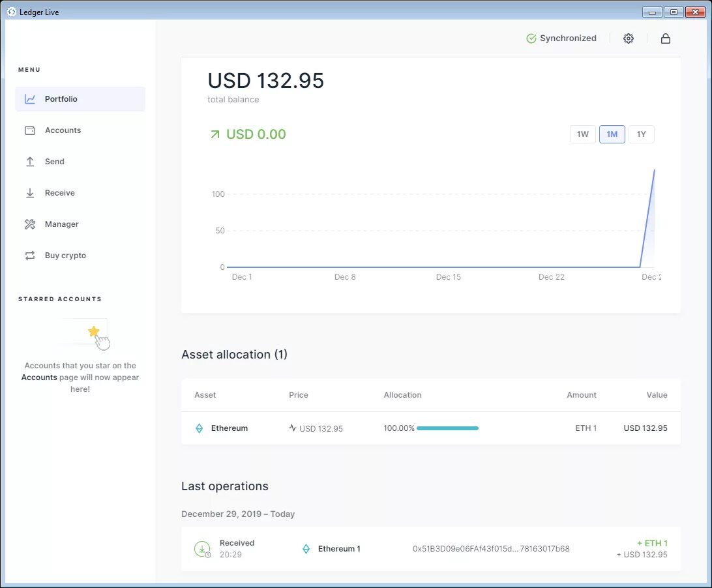Screen dimensions: 712x588
Task: Click the Ethereum icon beside Ethereum 1 operation
Action: (306, 549)
